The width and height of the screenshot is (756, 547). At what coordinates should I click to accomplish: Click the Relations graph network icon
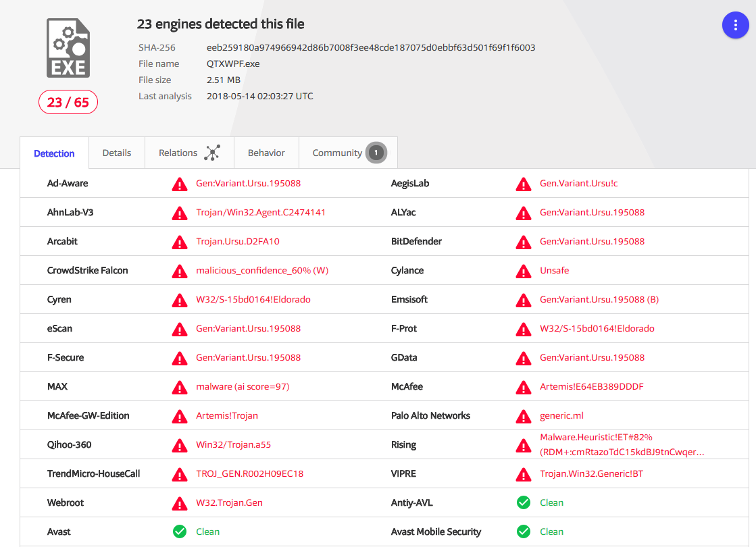(x=212, y=153)
